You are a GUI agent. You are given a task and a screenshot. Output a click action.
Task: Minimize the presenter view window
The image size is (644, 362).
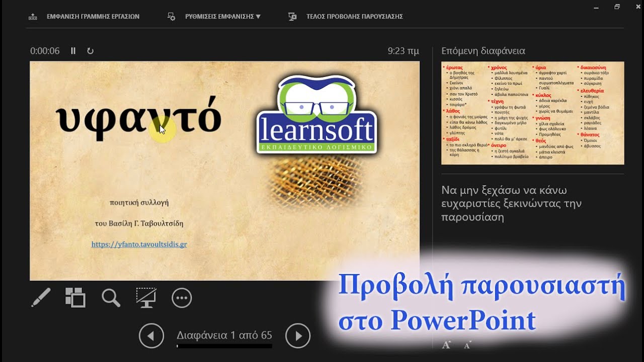(596, 7)
